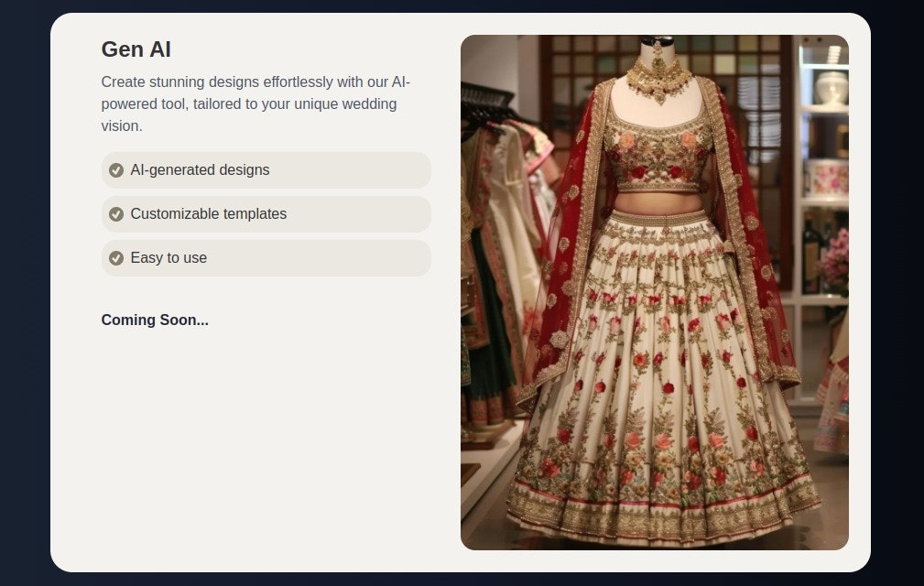
Task: Click the checkmark icon beside Easy to use
Action: tap(116, 258)
